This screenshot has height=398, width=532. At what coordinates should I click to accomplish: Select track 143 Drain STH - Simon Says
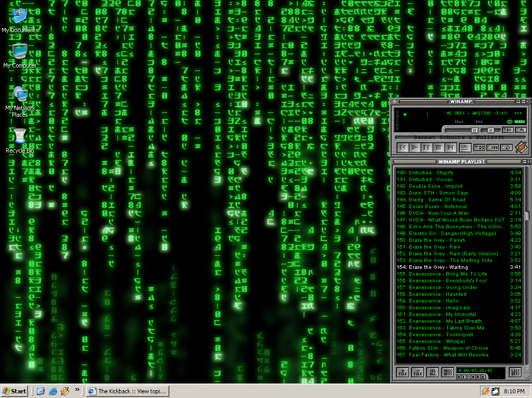tap(459, 193)
